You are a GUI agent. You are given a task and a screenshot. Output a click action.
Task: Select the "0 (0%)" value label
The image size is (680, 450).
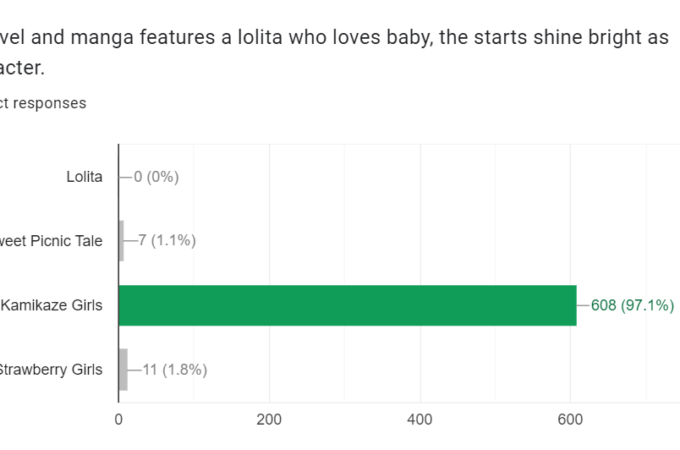[x=156, y=177]
